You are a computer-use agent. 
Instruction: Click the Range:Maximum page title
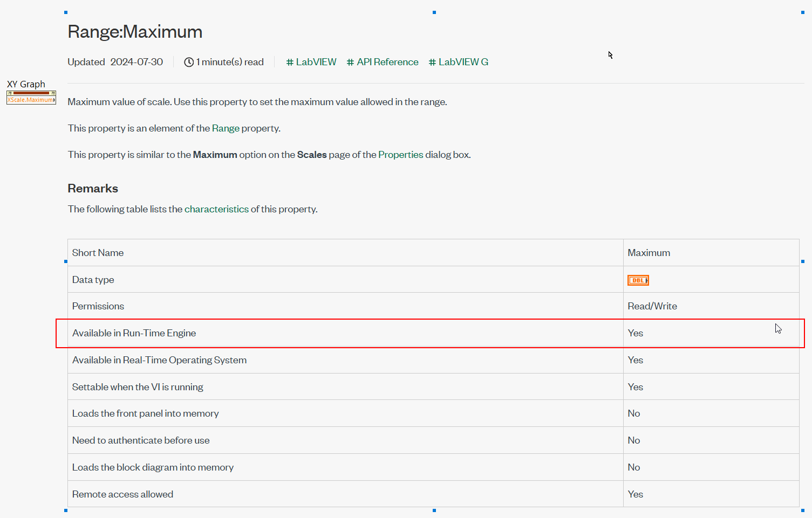135,32
